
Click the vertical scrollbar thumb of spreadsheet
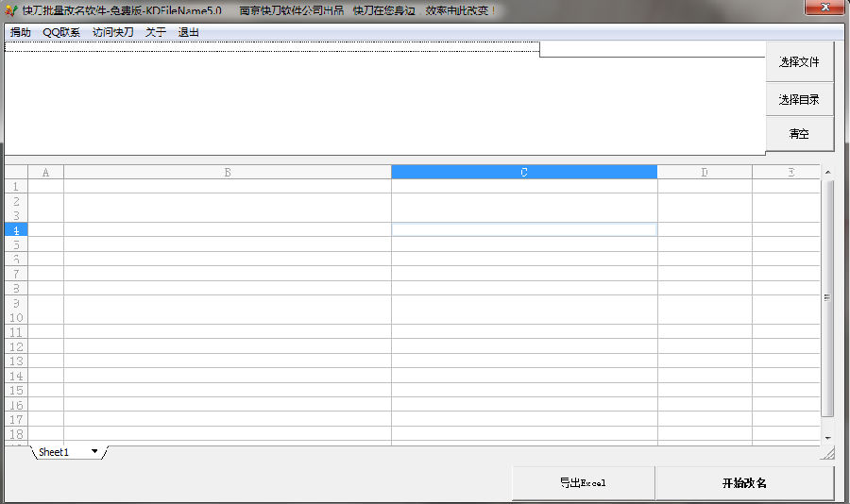coord(827,298)
